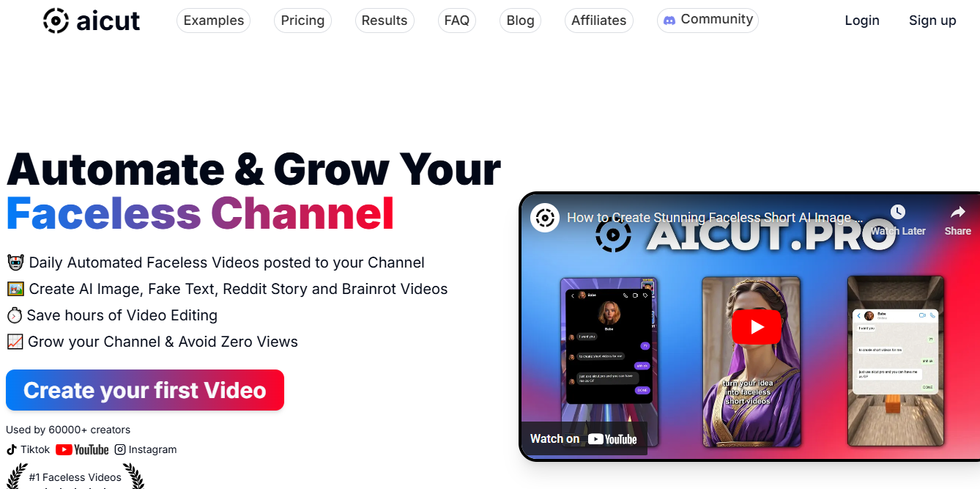Click the Watch Later clock icon
The height and width of the screenshot is (489, 980).
tap(898, 213)
